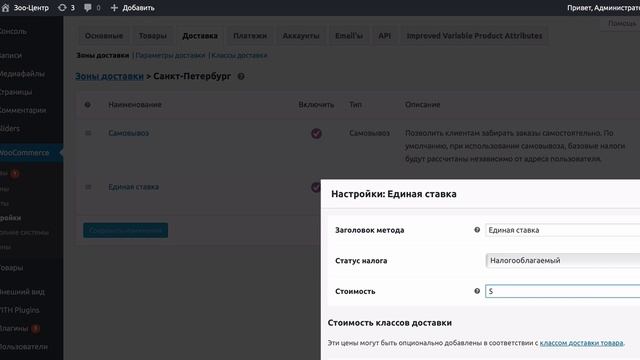Click the help icon in table header
The width and height of the screenshot is (640, 360).
88,105
